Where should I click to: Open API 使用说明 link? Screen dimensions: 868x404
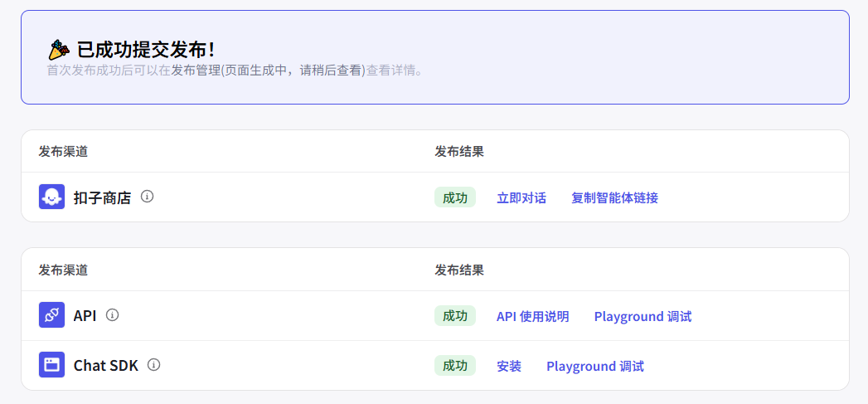(532, 316)
